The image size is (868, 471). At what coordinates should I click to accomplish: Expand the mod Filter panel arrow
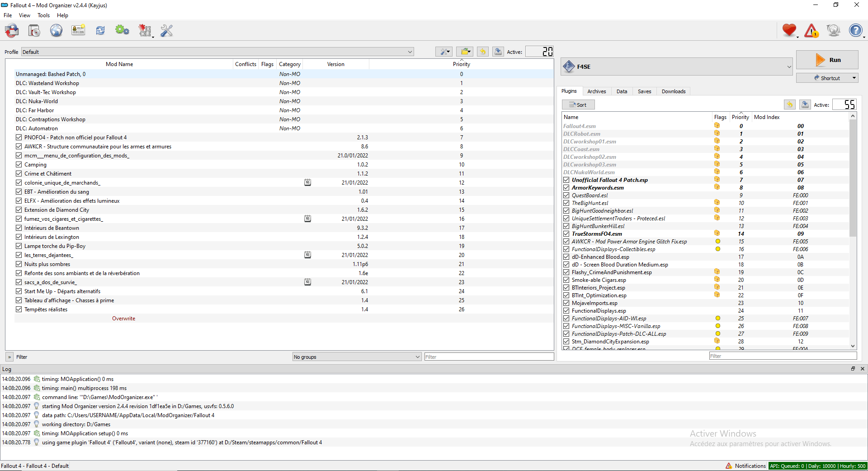9,357
